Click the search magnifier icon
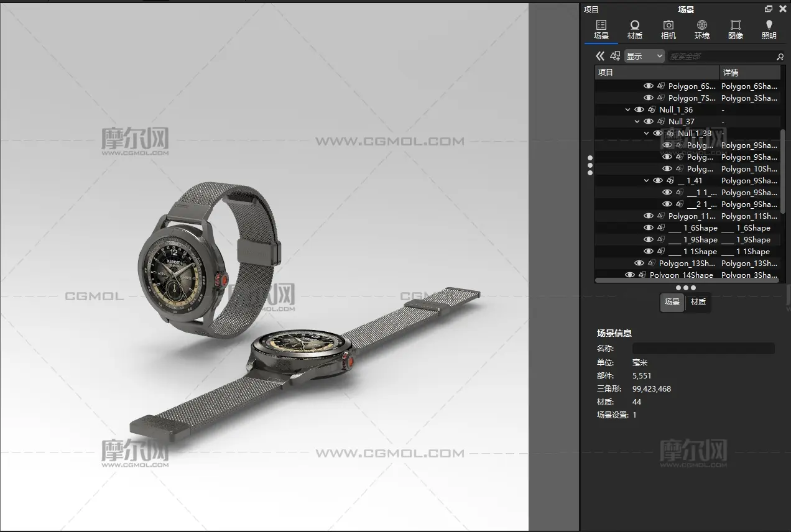Viewport: 791px width, 532px height. click(780, 57)
